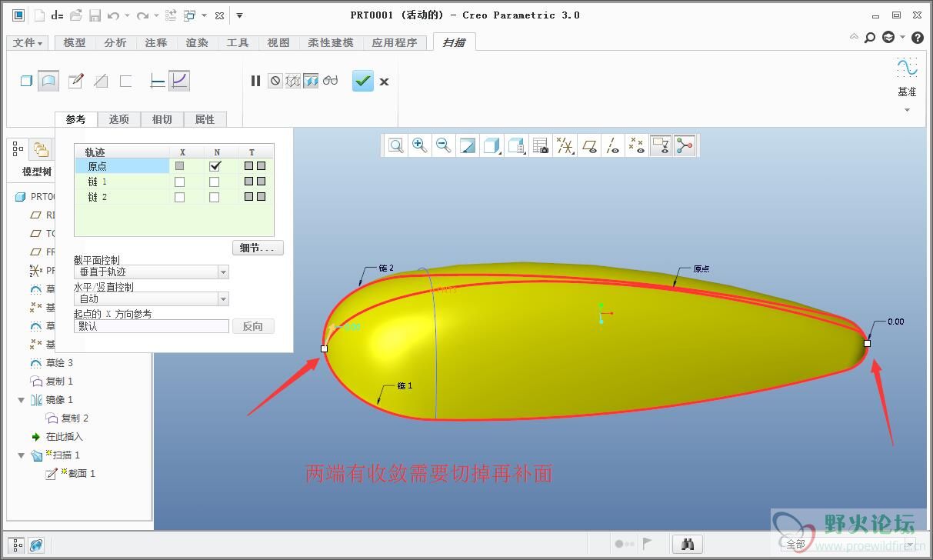Click the refit zoom icon

click(x=396, y=145)
